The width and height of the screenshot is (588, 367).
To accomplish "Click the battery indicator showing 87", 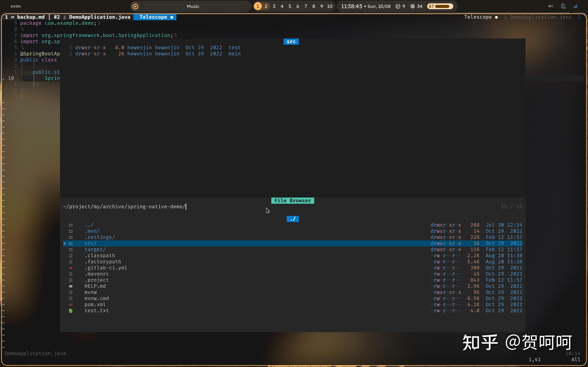I will click(x=440, y=6).
